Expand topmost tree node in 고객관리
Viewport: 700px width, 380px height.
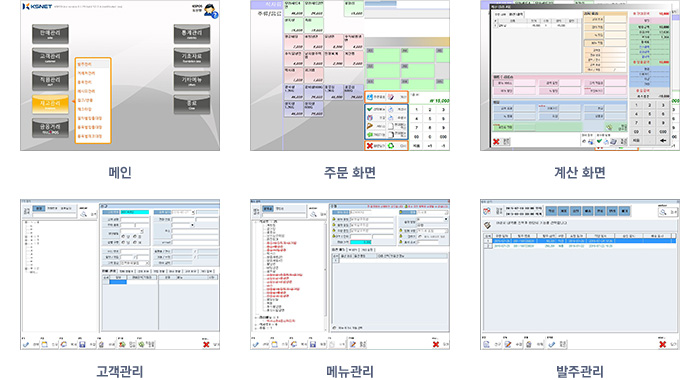coord(26,222)
